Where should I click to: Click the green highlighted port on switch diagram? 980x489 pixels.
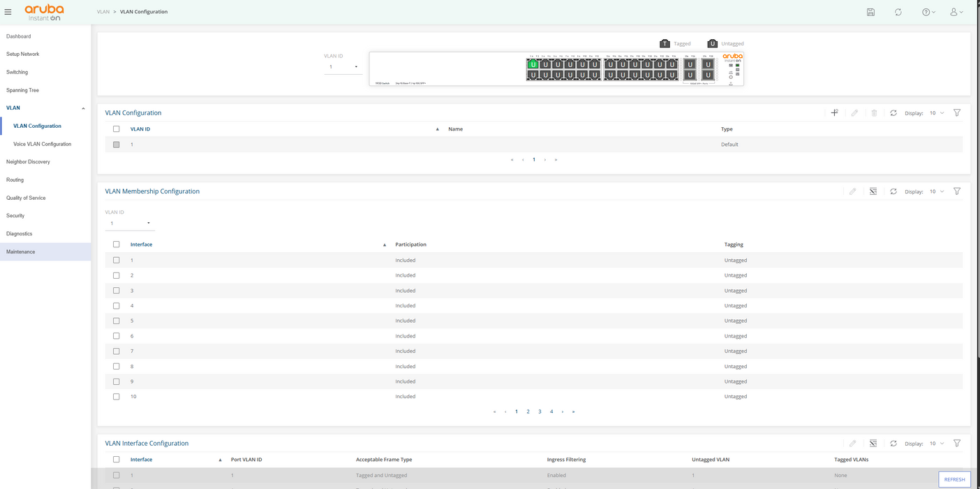click(x=533, y=64)
